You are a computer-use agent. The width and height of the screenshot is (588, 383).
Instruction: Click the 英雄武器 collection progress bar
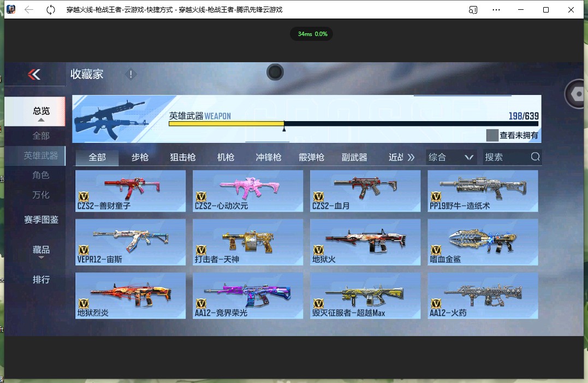point(354,124)
